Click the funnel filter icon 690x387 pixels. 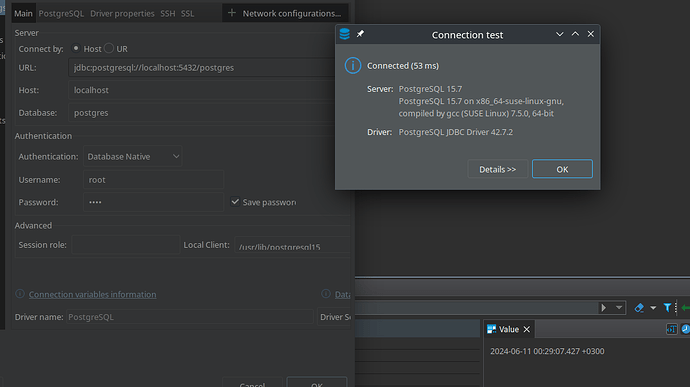pos(668,308)
